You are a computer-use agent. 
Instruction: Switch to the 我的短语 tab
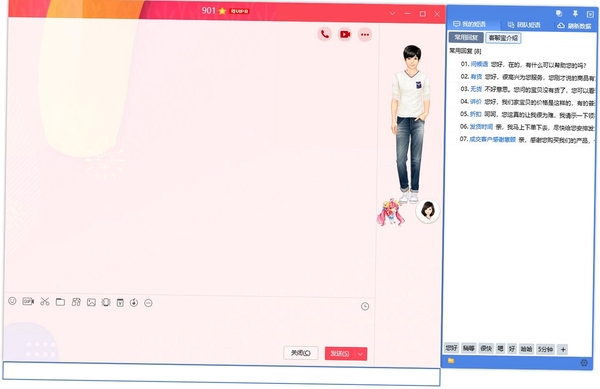[470, 24]
